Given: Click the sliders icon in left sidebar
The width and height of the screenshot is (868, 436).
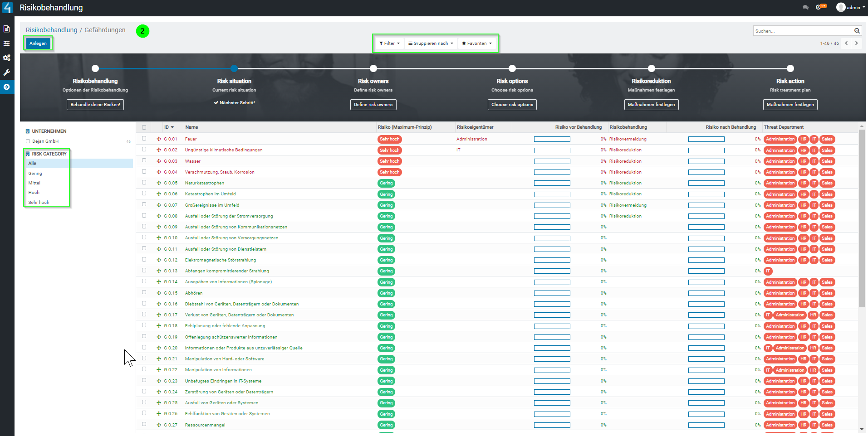Looking at the screenshot, I should 7,44.
